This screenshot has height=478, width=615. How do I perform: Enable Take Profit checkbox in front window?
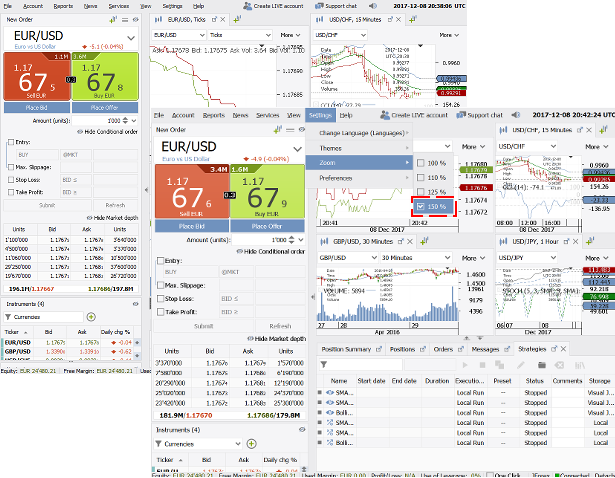160,312
